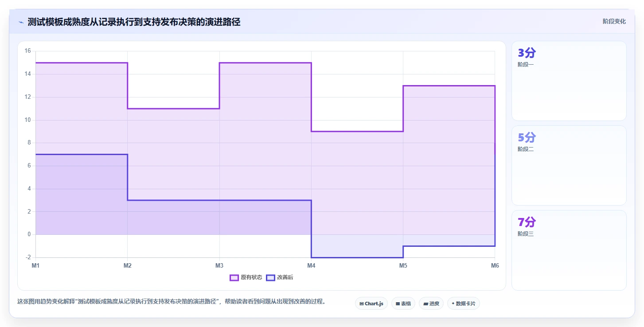
Task: Click the chart title 测试模板成熟度 heading
Action: 134,22
